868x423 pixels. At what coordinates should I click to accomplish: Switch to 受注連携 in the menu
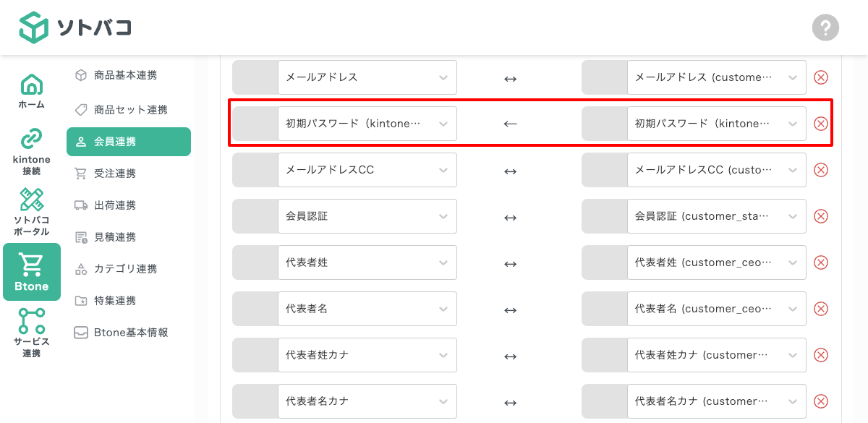pyautogui.click(x=128, y=173)
